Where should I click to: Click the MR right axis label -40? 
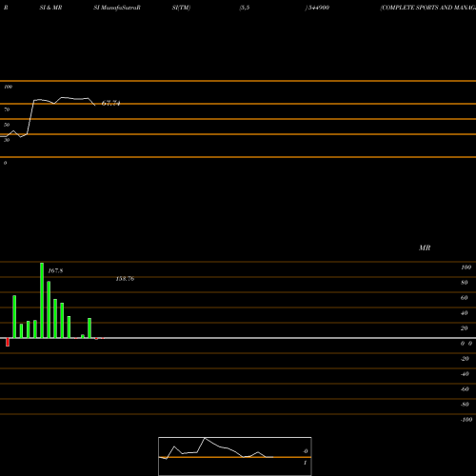(465, 374)
